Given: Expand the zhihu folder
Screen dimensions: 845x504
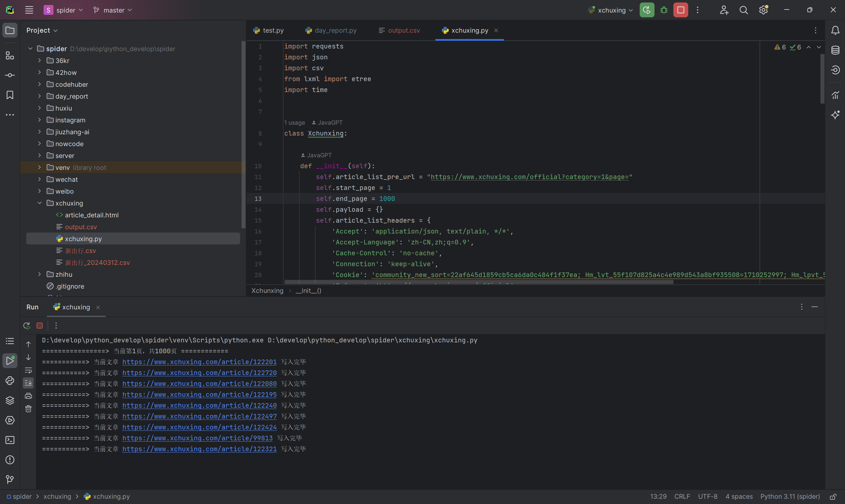Looking at the screenshot, I should (39, 274).
